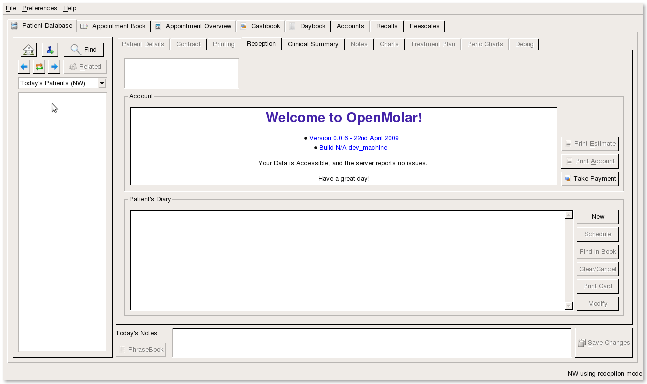Click the Print Account button
The height and width of the screenshot is (384, 647).
coord(590,161)
